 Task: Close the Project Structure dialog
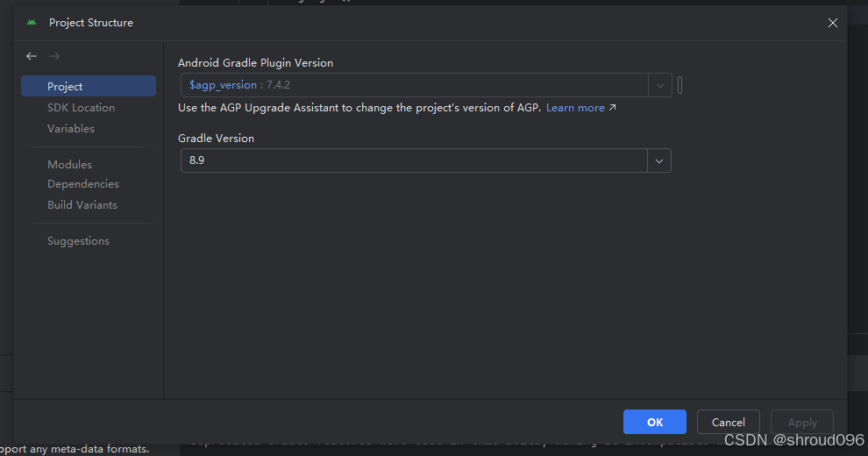(x=833, y=23)
